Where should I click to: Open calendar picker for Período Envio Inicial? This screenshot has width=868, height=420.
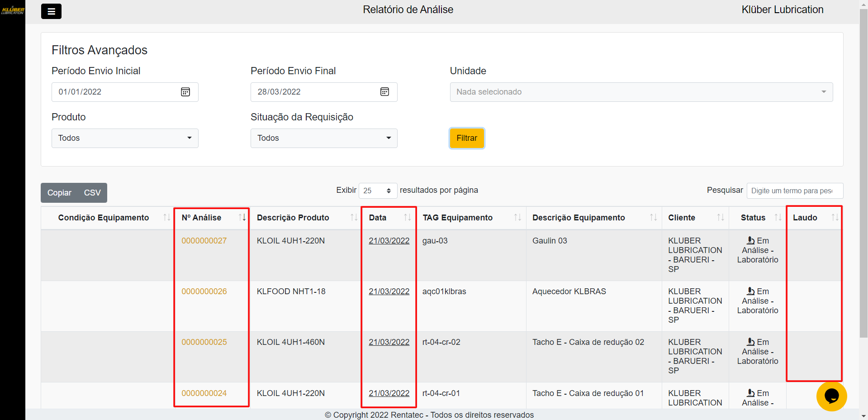tap(185, 92)
